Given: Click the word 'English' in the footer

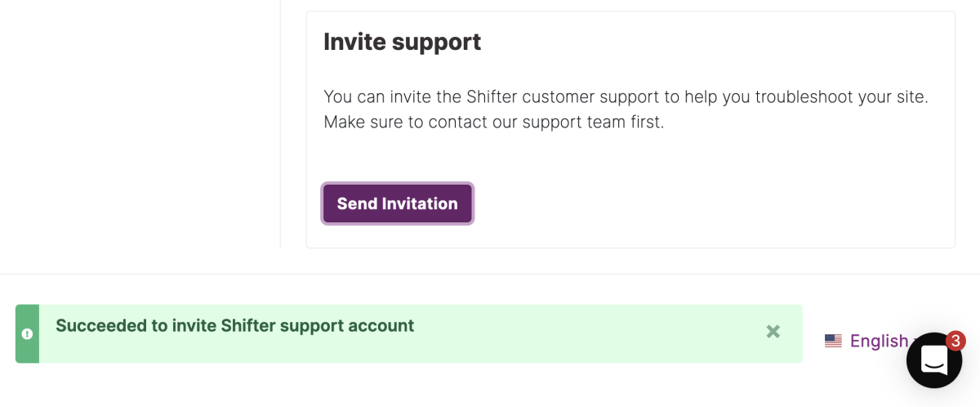Looking at the screenshot, I should (x=879, y=341).
